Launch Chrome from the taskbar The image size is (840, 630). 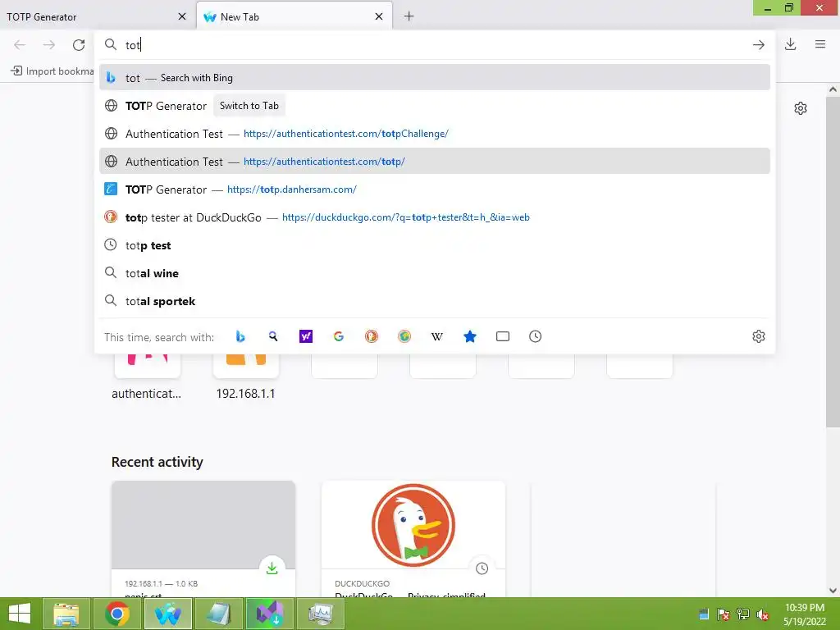[x=117, y=614]
